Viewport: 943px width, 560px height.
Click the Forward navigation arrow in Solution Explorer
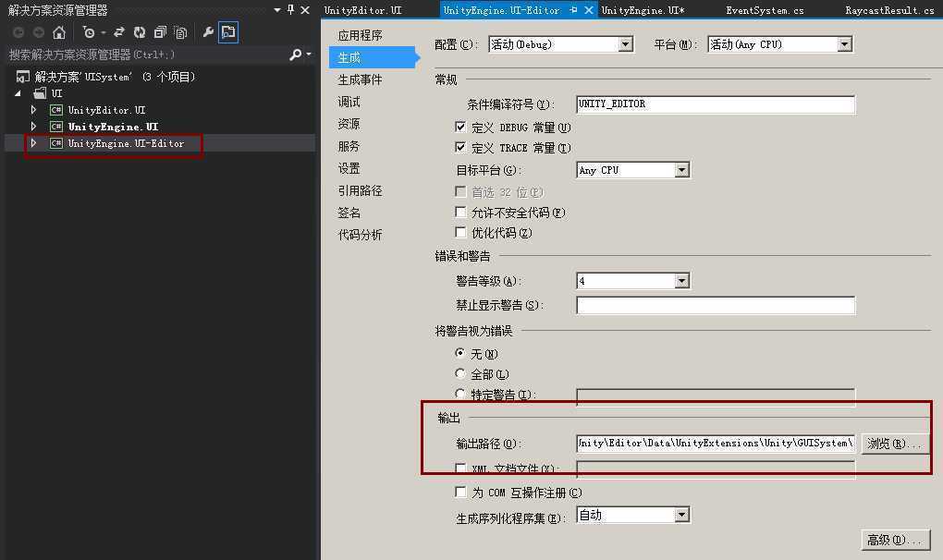39,32
